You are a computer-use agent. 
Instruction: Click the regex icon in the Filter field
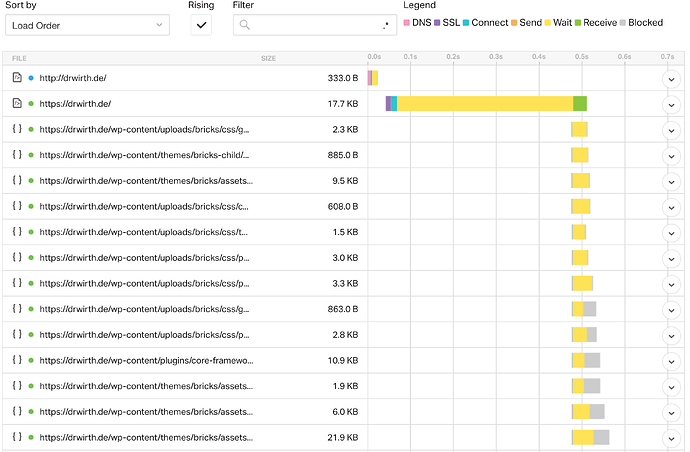tap(386, 25)
